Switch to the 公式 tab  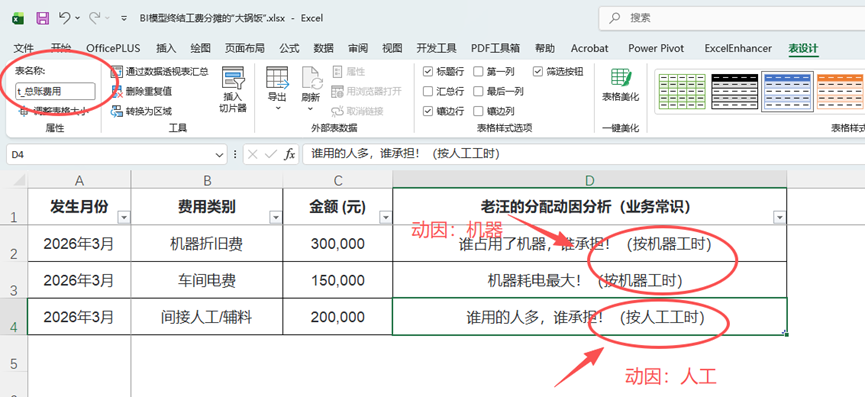click(x=289, y=49)
